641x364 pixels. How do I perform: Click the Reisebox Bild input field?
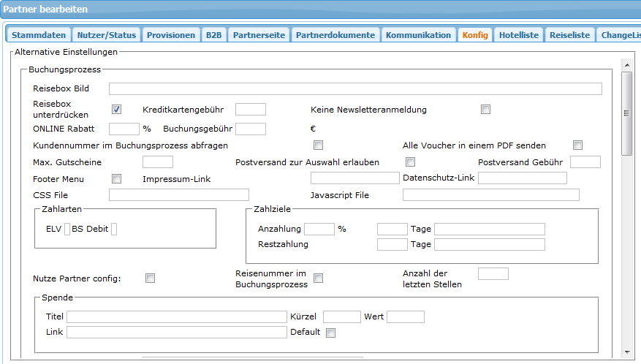[x=355, y=89]
